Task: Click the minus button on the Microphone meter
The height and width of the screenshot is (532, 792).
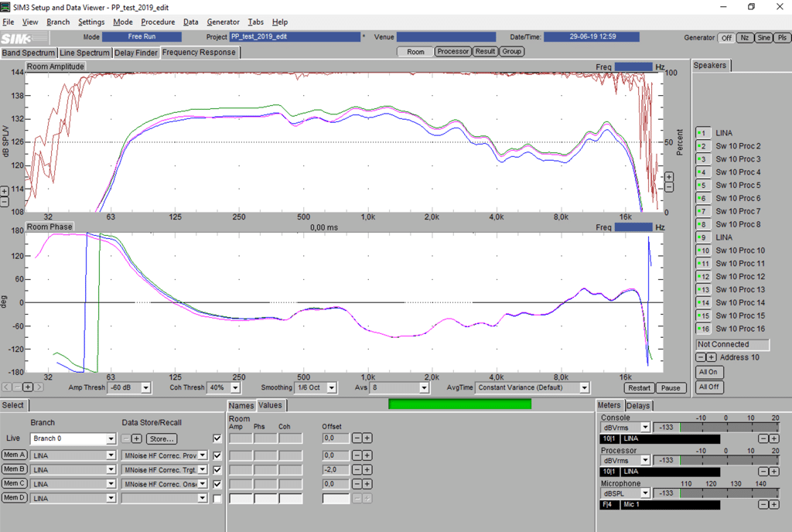Action: 763,505
